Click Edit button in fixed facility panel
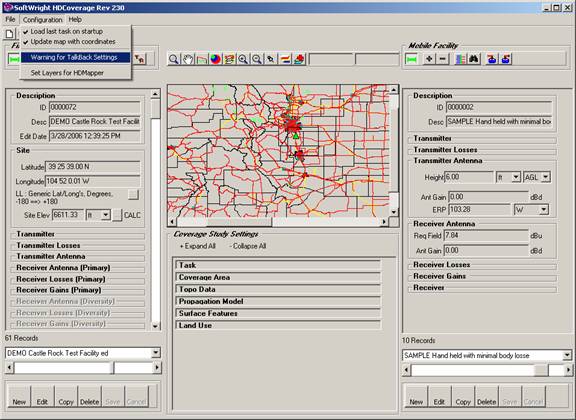 tap(42, 396)
